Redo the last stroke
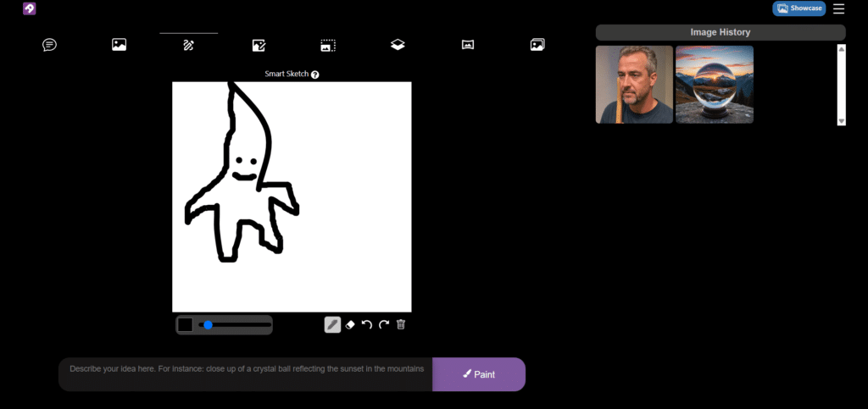This screenshot has height=409, width=868. click(x=384, y=325)
